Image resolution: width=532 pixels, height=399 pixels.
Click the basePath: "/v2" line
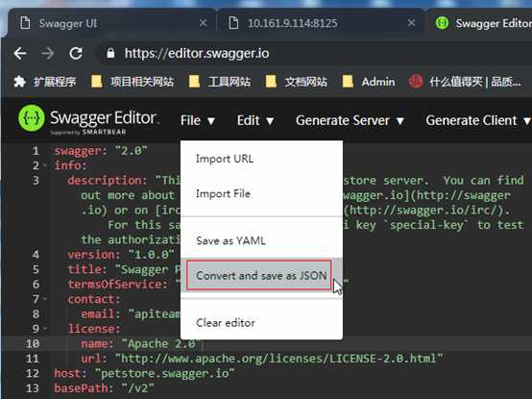click(104, 388)
